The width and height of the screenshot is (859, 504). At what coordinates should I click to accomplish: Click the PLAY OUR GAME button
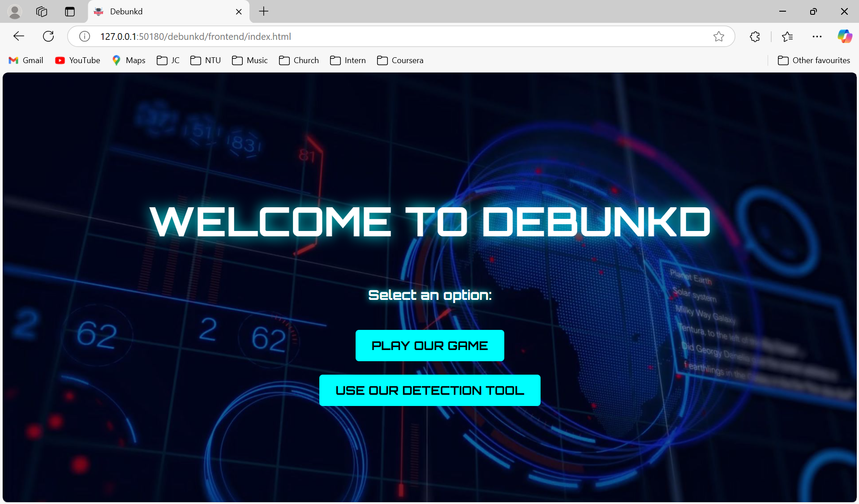429,346
